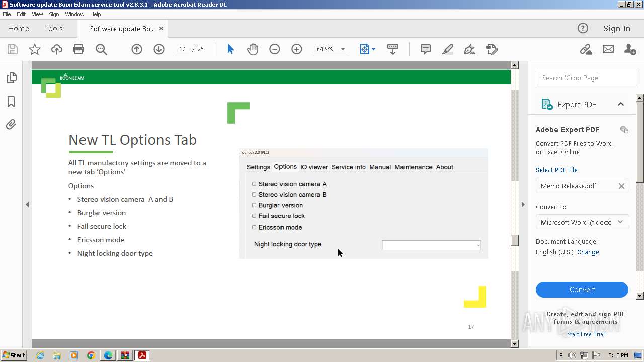The height and width of the screenshot is (362, 644).
Task: Share a link to the file
Action: 586,49
